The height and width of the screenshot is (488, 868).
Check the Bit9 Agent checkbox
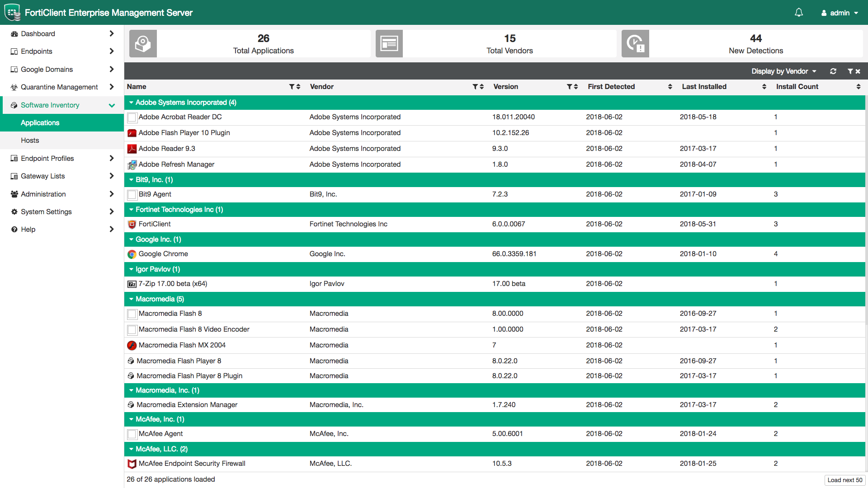coord(132,194)
